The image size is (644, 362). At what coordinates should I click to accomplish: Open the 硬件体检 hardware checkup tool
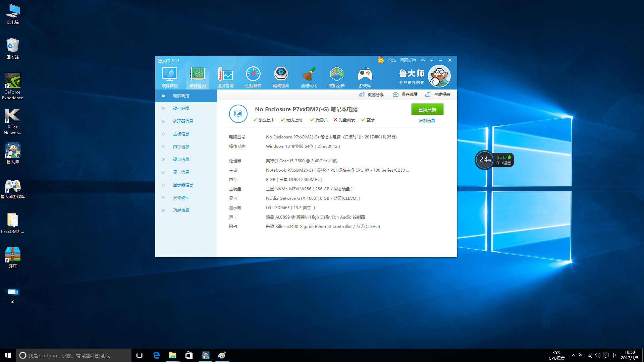click(170, 77)
